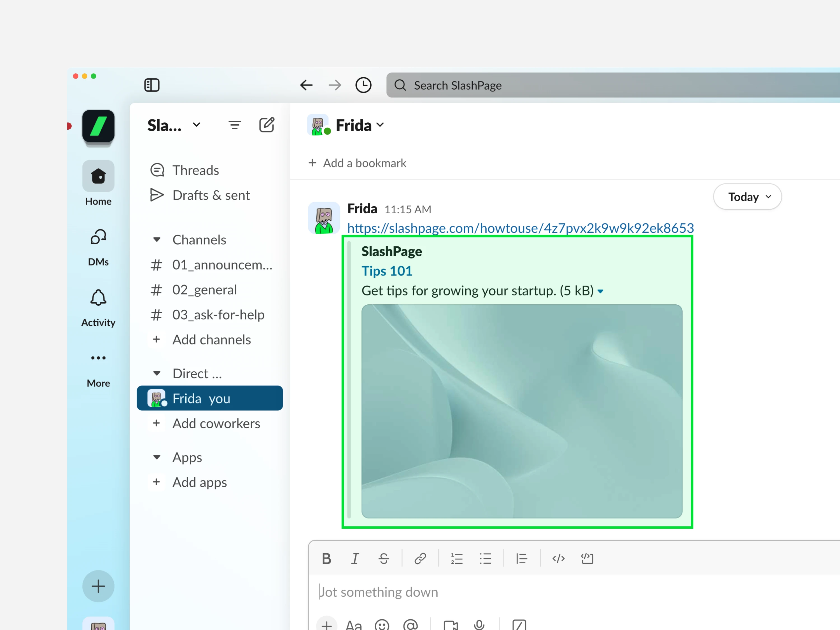This screenshot has height=630, width=840.
Task: Toggle code block formatting
Action: coord(587,559)
